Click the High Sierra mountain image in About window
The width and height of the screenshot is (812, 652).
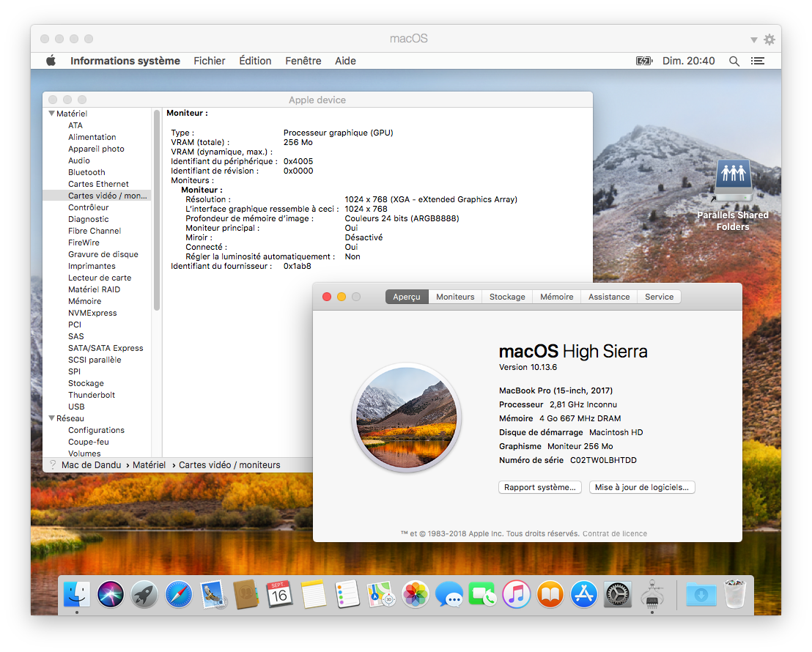coord(407,418)
